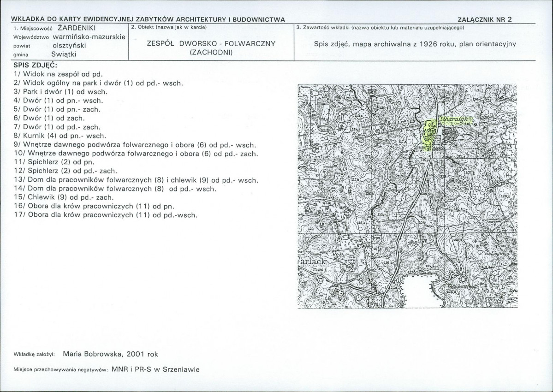Select line '10/ Wnętrze dawnego podwórza' od pd.- zach.
The width and height of the screenshot is (553, 392).
click(136, 154)
